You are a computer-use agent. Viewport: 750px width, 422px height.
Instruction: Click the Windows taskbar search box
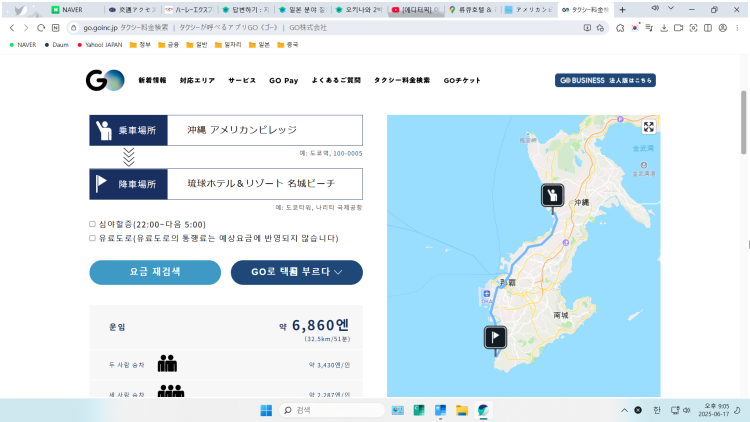332,410
